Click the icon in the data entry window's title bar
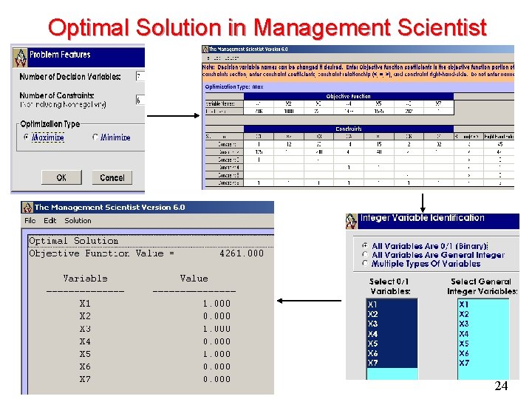The height and width of the screenshot is (399, 532). (205, 50)
